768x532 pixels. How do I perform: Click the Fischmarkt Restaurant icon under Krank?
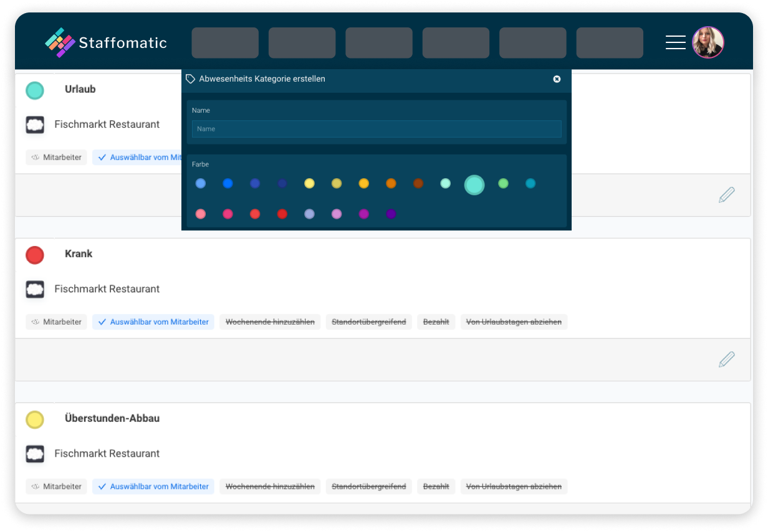point(35,289)
